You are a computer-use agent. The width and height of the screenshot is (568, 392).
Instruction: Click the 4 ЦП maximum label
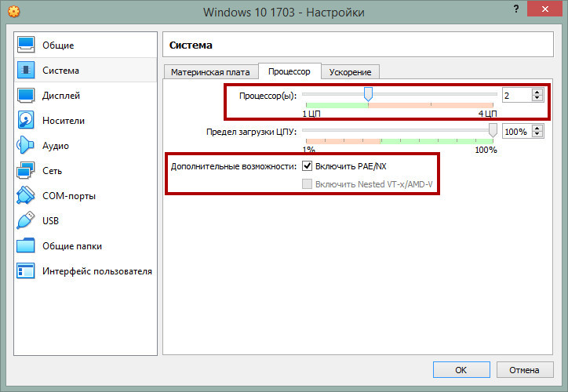pos(487,114)
